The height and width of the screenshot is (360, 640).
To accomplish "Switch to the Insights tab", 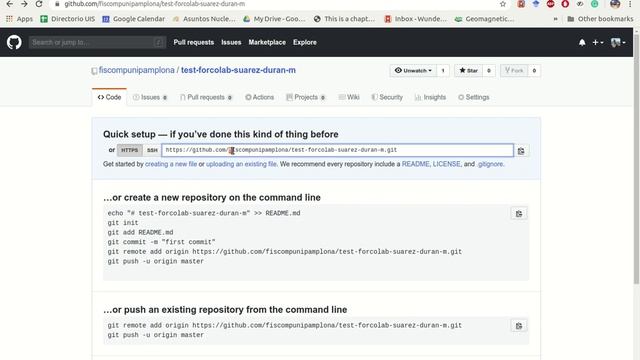I will 430,97.
